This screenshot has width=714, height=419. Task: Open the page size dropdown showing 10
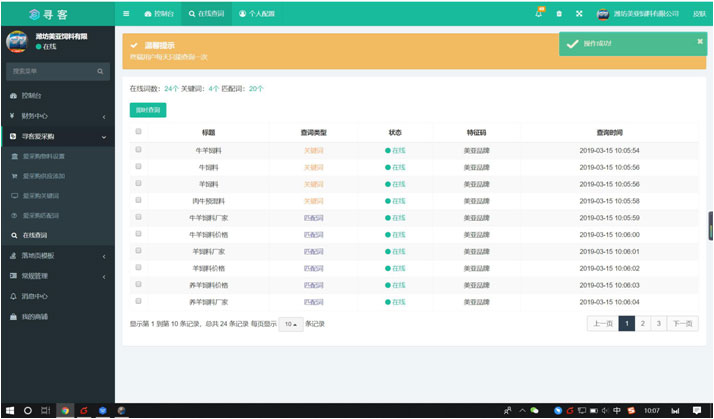click(290, 324)
